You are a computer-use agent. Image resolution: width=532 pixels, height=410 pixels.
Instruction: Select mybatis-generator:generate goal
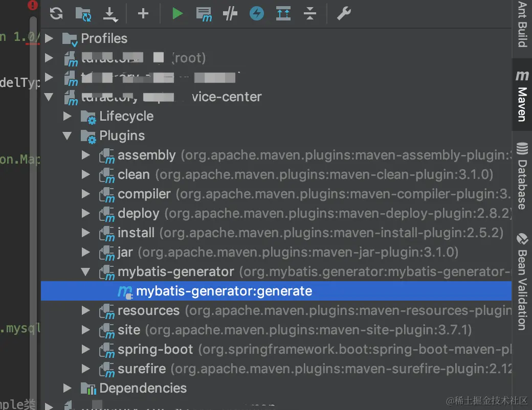click(x=276, y=291)
